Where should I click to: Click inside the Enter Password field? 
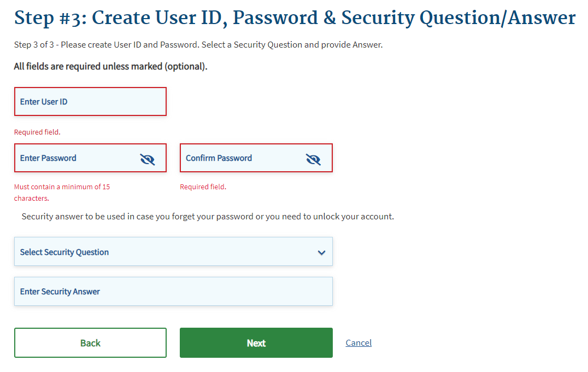click(x=77, y=158)
